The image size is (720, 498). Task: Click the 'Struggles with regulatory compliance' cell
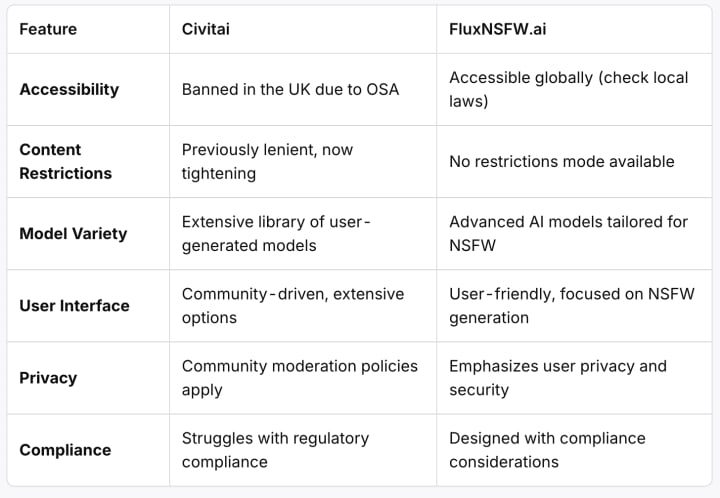tap(275, 449)
